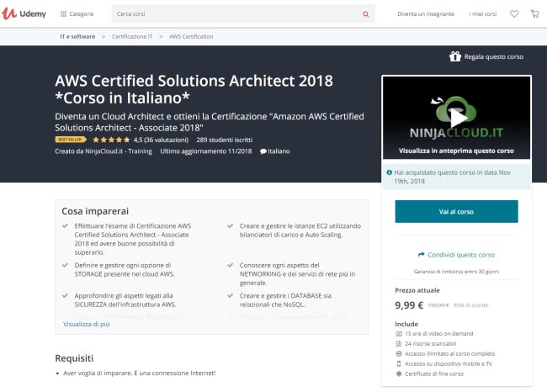This screenshot has width=547, height=392.
Task: Click Garanzia di rimborso entro 30 giorni
Action: point(456,272)
